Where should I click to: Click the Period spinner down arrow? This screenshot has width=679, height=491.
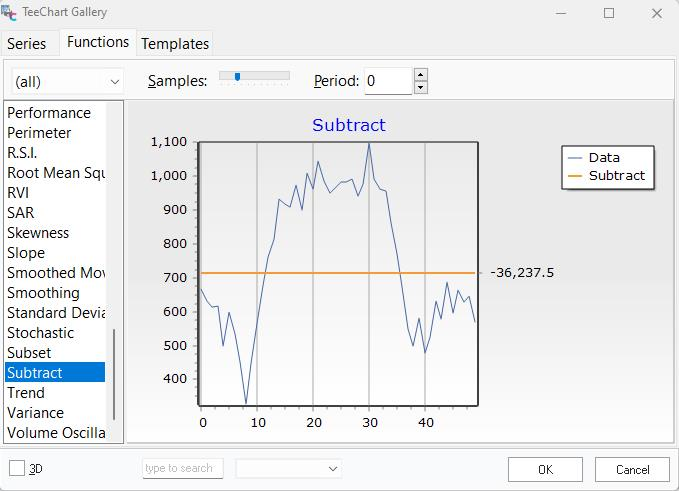tap(420, 87)
